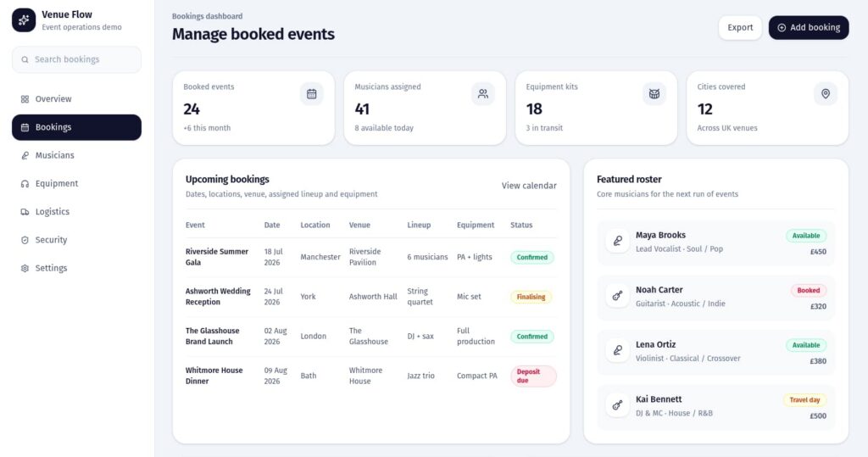Click the Add booking button
This screenshot has width=868, height=457.
coord(808,28)
